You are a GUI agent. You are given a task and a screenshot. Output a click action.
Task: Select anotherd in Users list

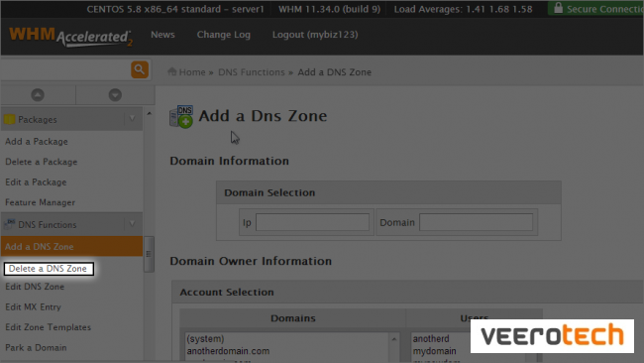click(431, 339)
